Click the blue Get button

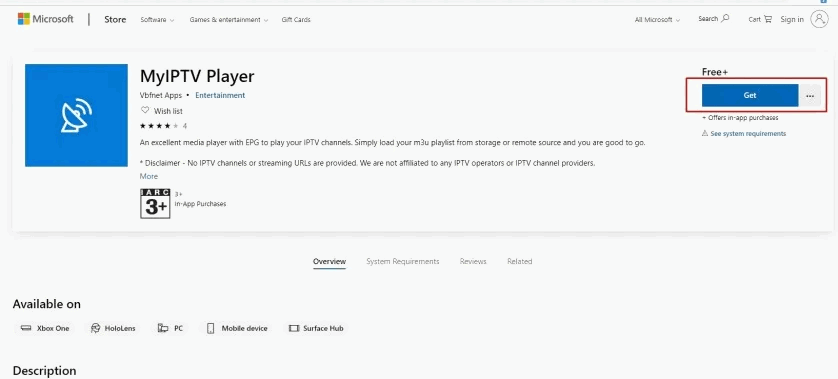tap(750, 95)
